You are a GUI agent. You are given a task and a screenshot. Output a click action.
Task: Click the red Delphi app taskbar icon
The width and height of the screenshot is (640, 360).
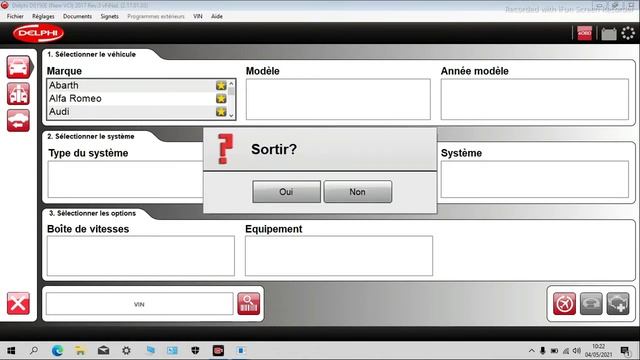(218, 351)
